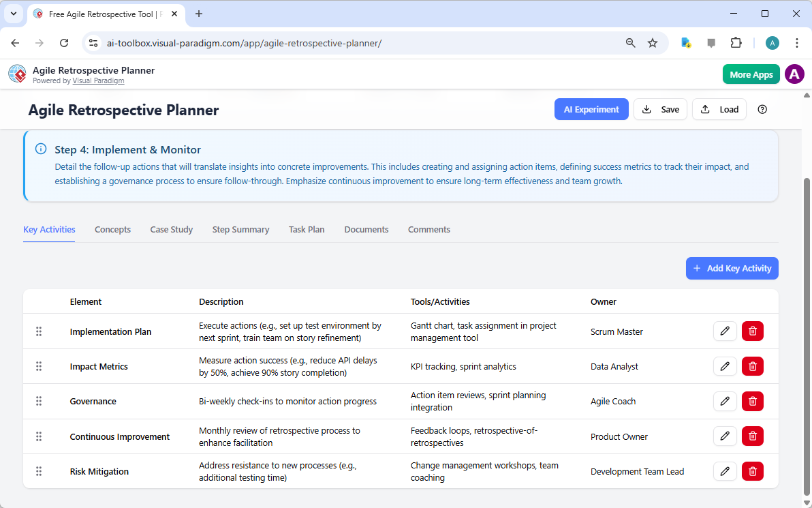Edit the Governance entry
This screenshot has width=812, height=508.
(725, 401)
